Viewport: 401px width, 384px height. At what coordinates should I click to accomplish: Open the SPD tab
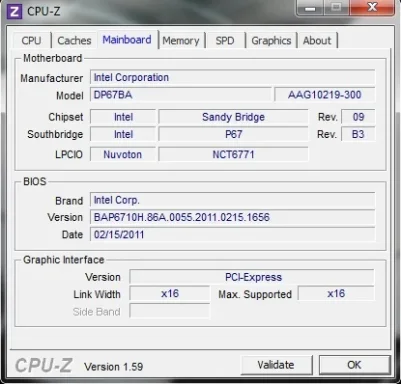225,41
